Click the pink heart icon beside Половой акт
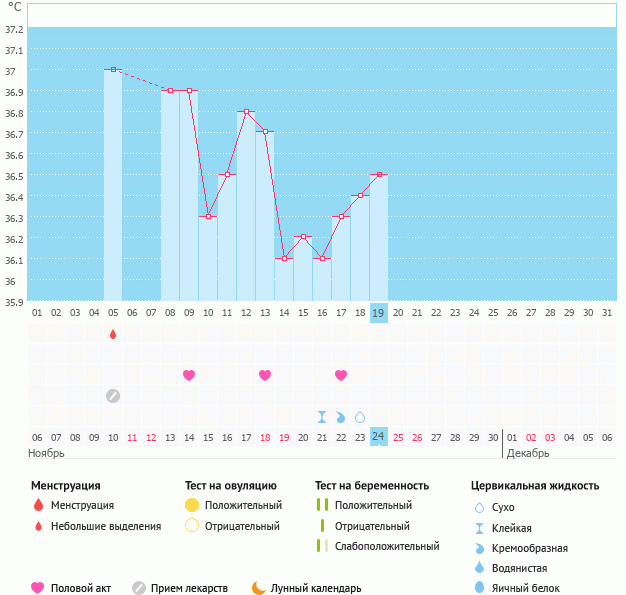The width and height of the screenshot is (626, 595). coord(38,588)
